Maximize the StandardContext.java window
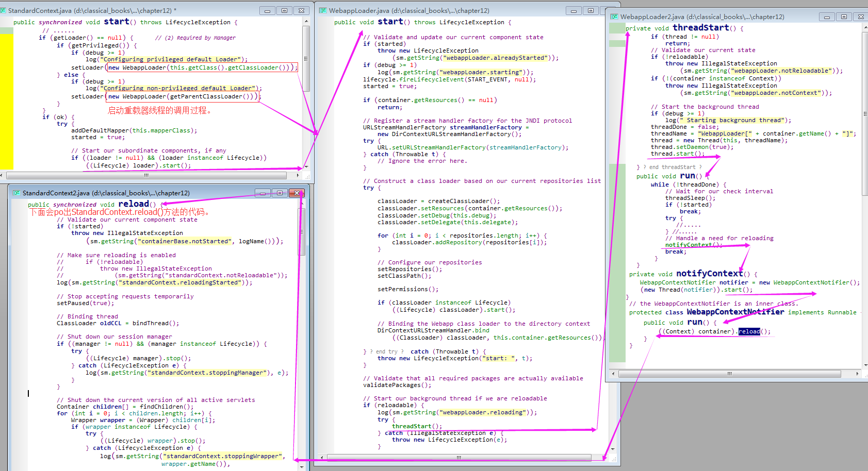Viewport: 868px width, 471px height. tap(284, 10)
